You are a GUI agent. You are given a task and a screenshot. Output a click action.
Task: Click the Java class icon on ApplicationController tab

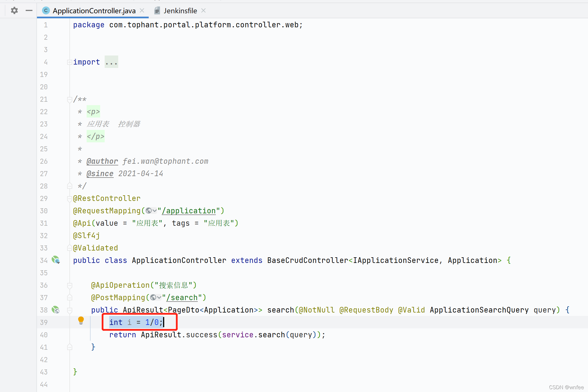tap(46, 11)
